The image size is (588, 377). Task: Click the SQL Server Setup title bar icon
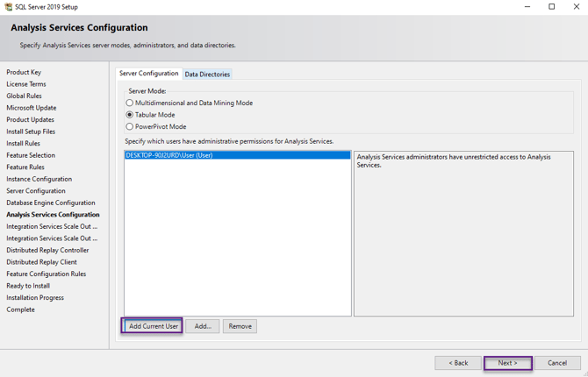[8, 7]
